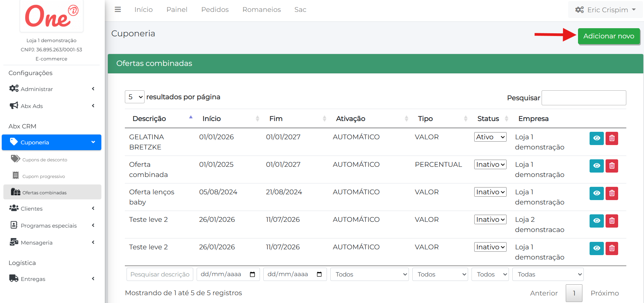View GELATINA BRETZKE offer details

tap(596, 138)
